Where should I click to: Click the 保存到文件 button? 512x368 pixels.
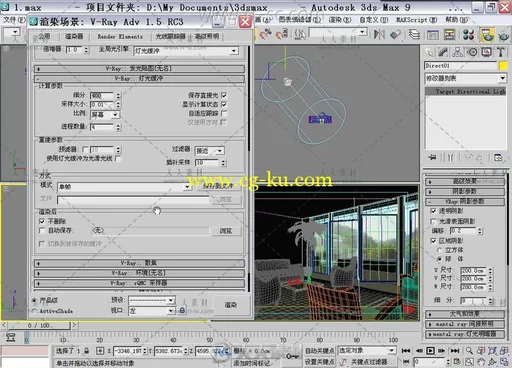pyautogui.click(x=218, y=186)
